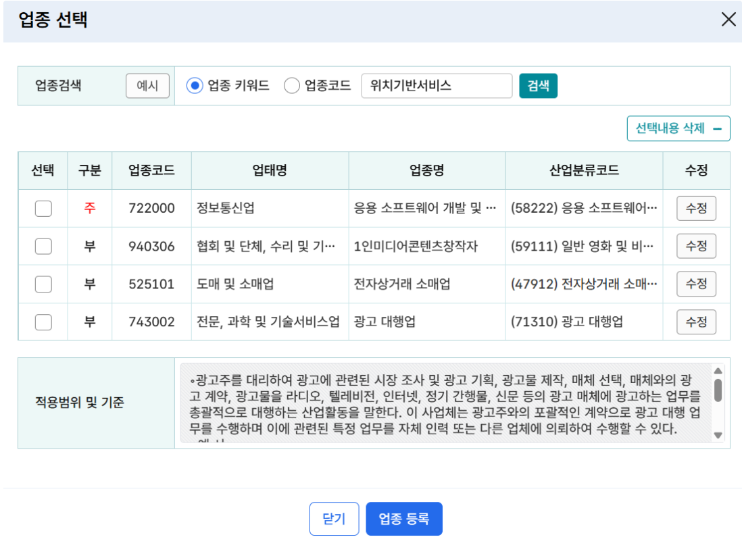Select the 업종코드 radio button

pyautogui.click(x=292, y=86)
